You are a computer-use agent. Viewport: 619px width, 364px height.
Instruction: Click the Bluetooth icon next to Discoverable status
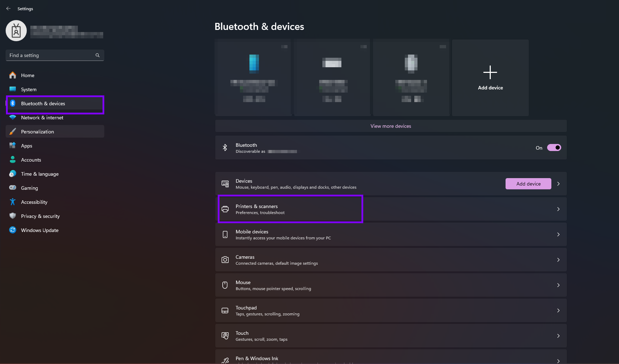[x=225, y=148]
